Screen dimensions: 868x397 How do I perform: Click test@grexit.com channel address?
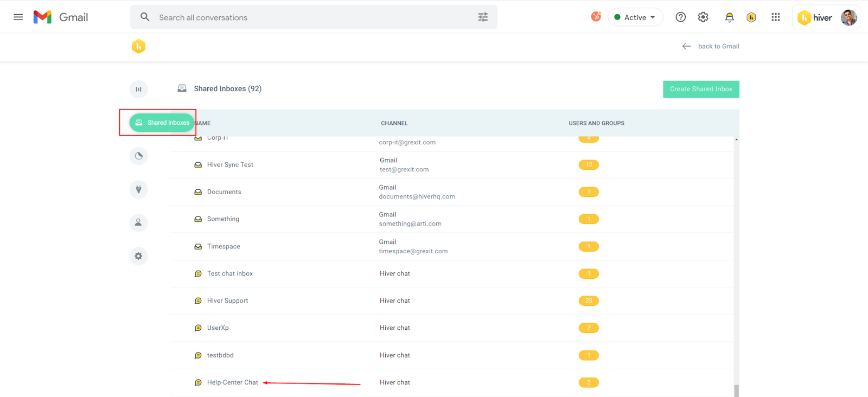[x=404, y=170]
